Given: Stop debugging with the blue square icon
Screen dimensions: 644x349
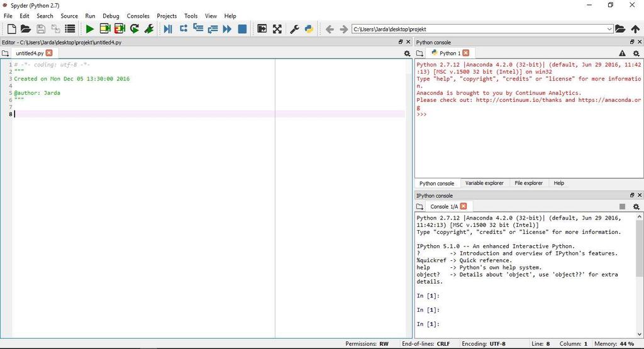Looking at the screenshot, I should (242, 29).
